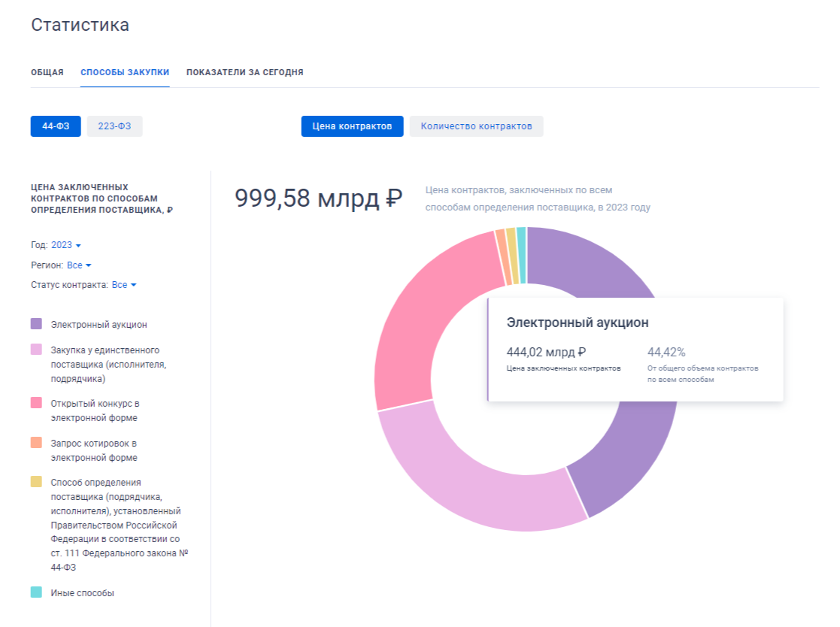Viewport: 840px width, 627px height.
Task: Open the Регион Все dropdown
Action: [79, 265]
